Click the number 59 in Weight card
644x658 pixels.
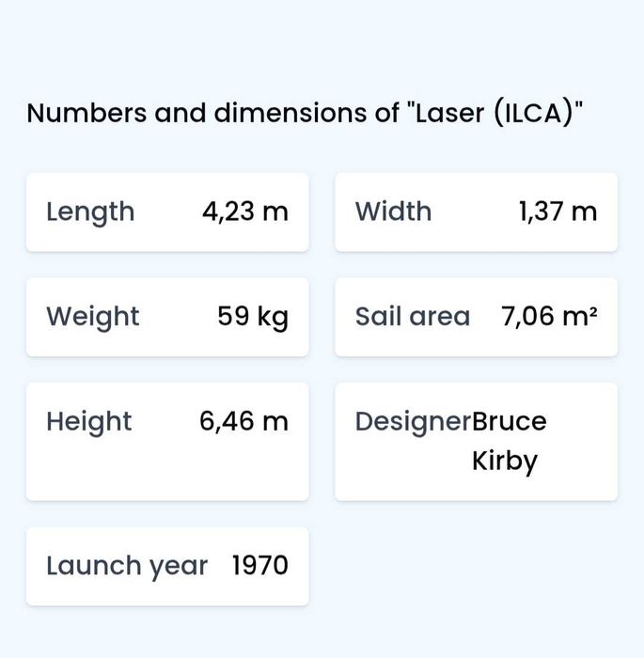[x=232, y=317]
